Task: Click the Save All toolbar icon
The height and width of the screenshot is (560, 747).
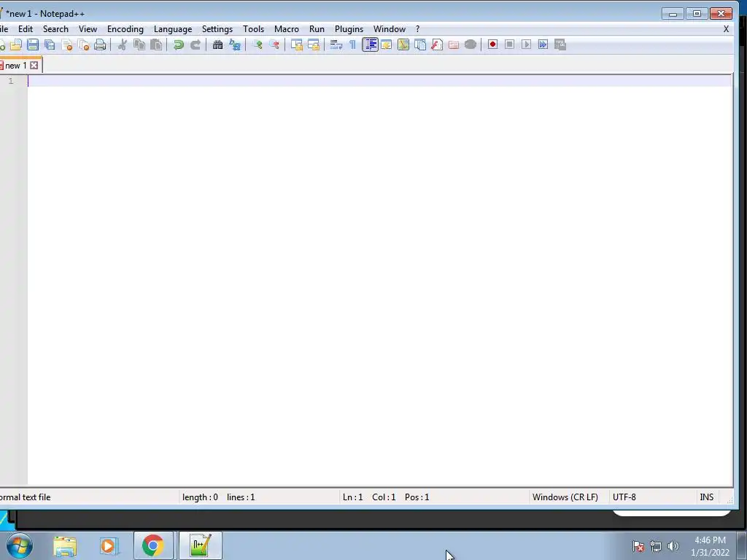Action: [x=50, y=44]
